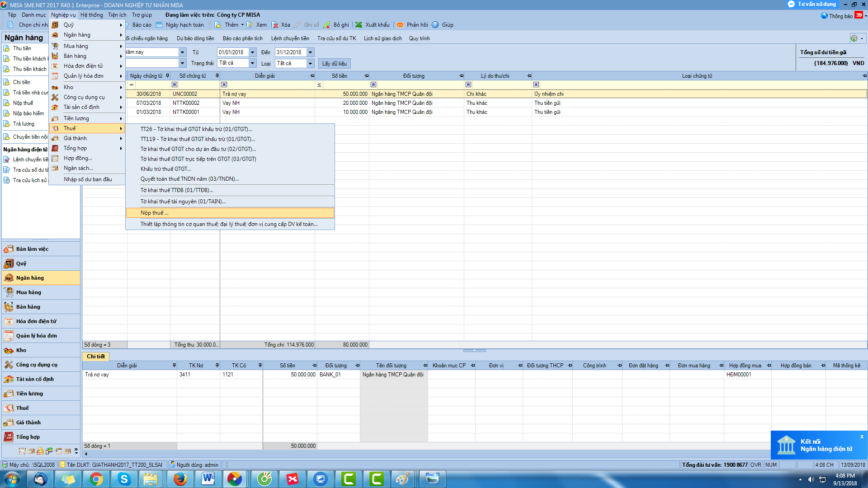The width and height of the screenshot is (868, 488).
Task: Toggle pin on the Số chứng từ column
Action: (x=217, y=76)
